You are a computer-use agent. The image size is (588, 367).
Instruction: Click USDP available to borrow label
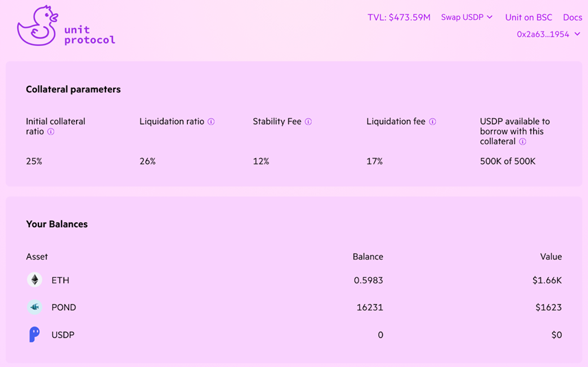[515, 131]
